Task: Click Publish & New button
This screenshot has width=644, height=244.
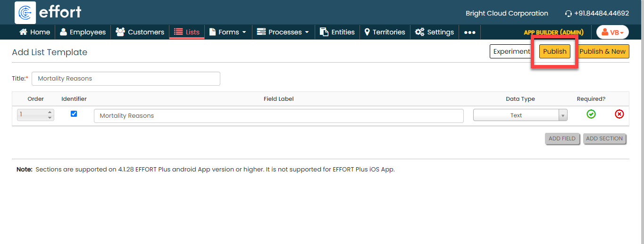Action: tap(602, 51)
